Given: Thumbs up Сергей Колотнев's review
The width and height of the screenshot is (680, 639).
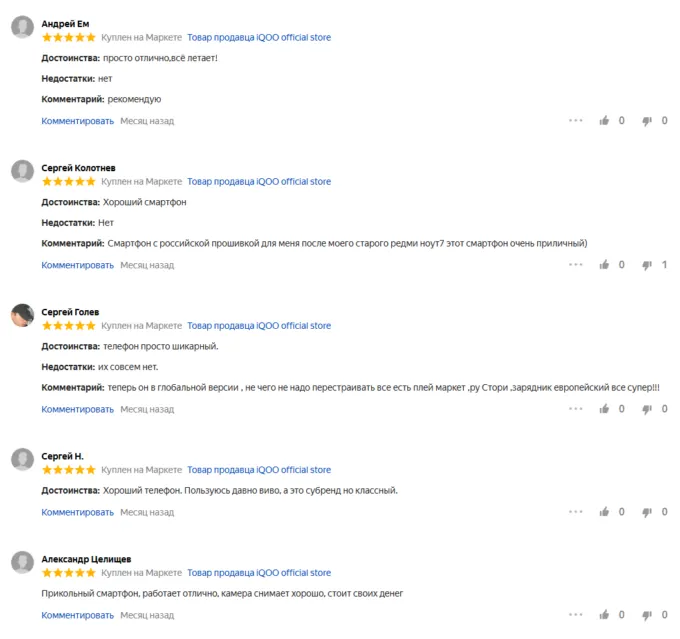Looking at the screenshot, I should [604, 265].
